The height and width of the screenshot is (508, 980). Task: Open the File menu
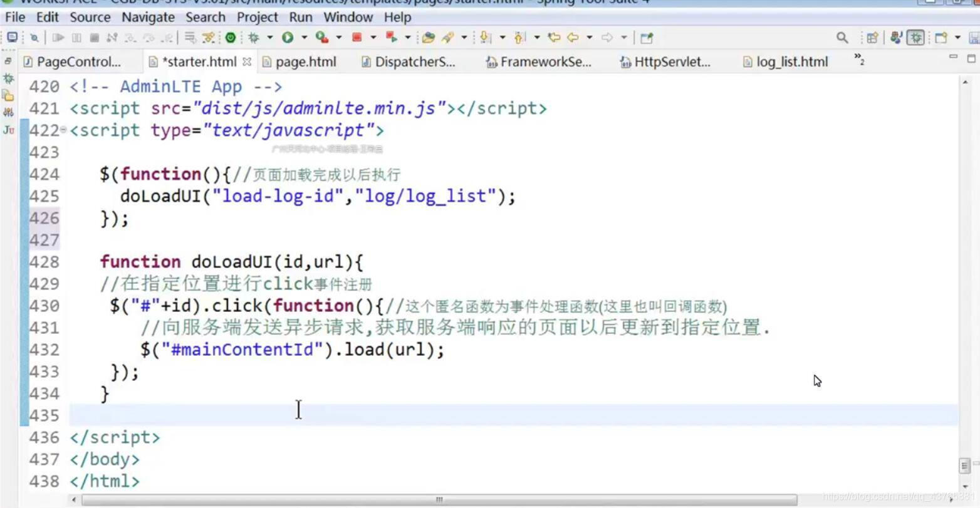[x=15, y=17]
